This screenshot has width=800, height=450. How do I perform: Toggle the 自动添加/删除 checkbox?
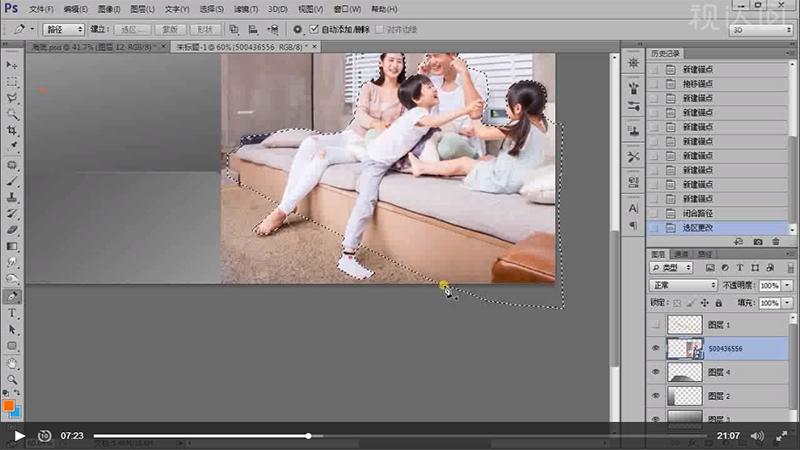315,30
